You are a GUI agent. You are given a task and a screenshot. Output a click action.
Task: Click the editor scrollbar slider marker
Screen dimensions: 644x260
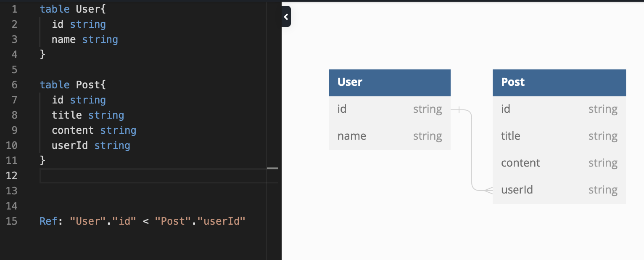tap(272, 168)
